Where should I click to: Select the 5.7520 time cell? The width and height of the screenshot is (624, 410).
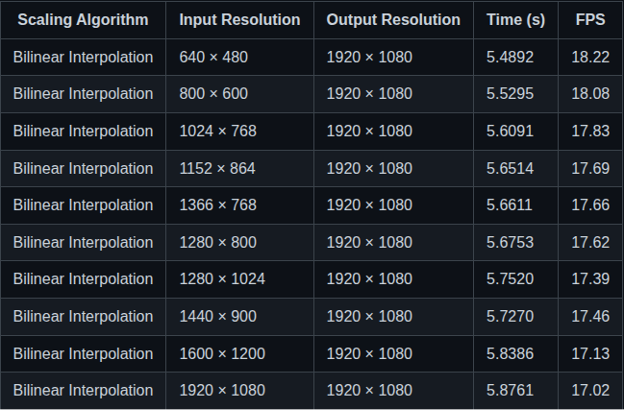pos(510,279)
